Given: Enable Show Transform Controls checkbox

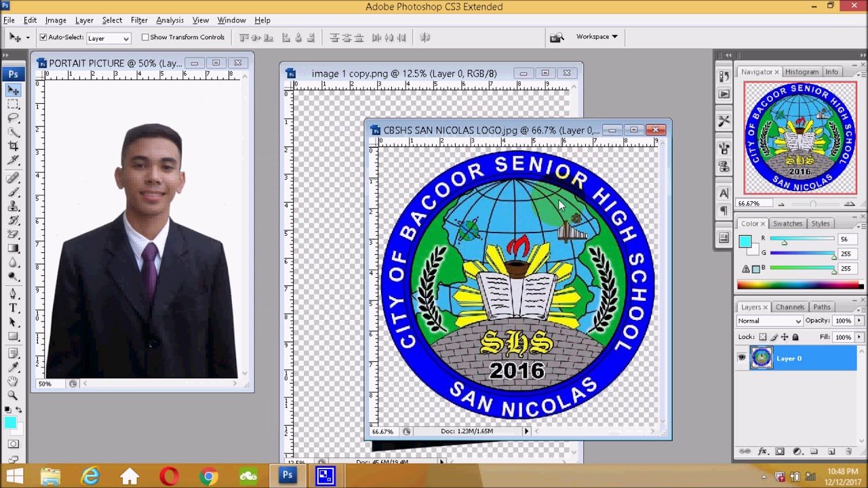Looking at the screenshot, I should coord(145,37).
